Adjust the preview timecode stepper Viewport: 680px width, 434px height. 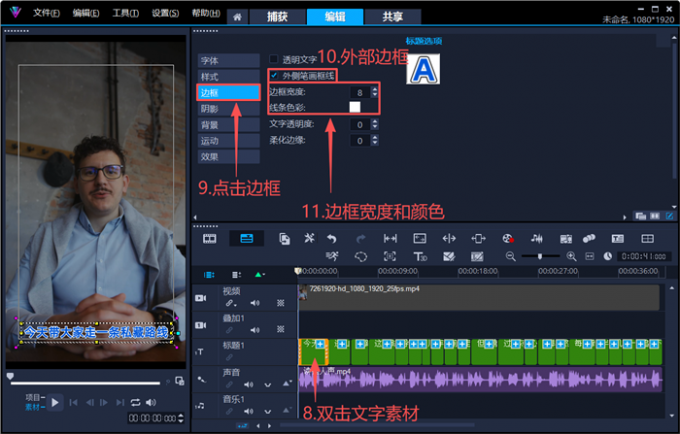181,418
